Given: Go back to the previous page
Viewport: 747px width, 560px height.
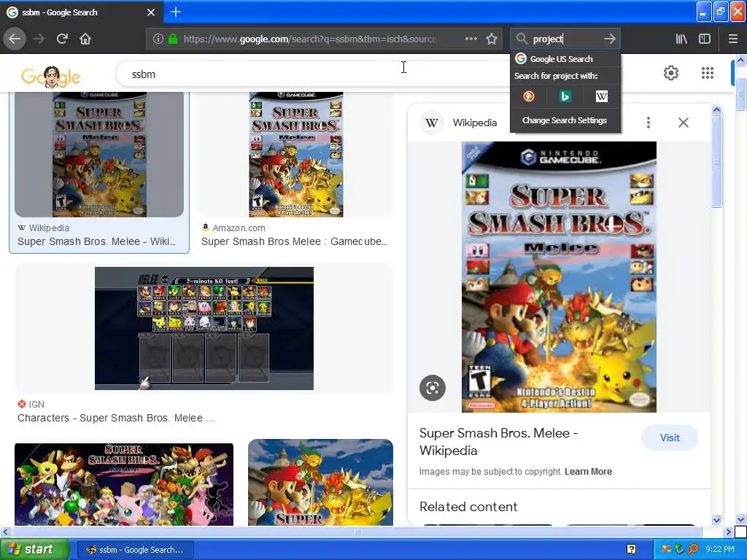Looking at the screenshot, I should coord(15,39).
